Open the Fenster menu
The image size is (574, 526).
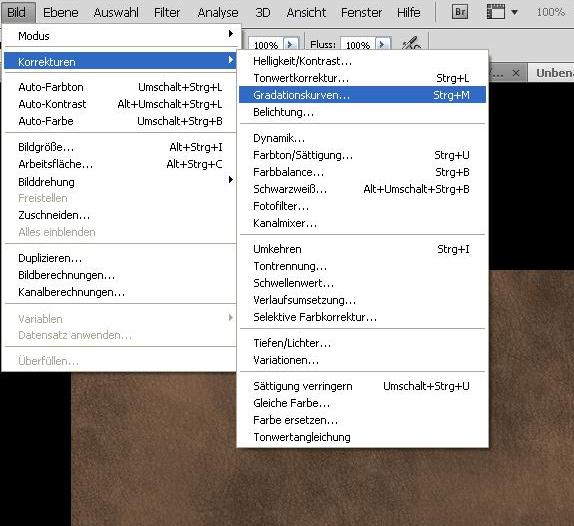(x=361, y=12)
